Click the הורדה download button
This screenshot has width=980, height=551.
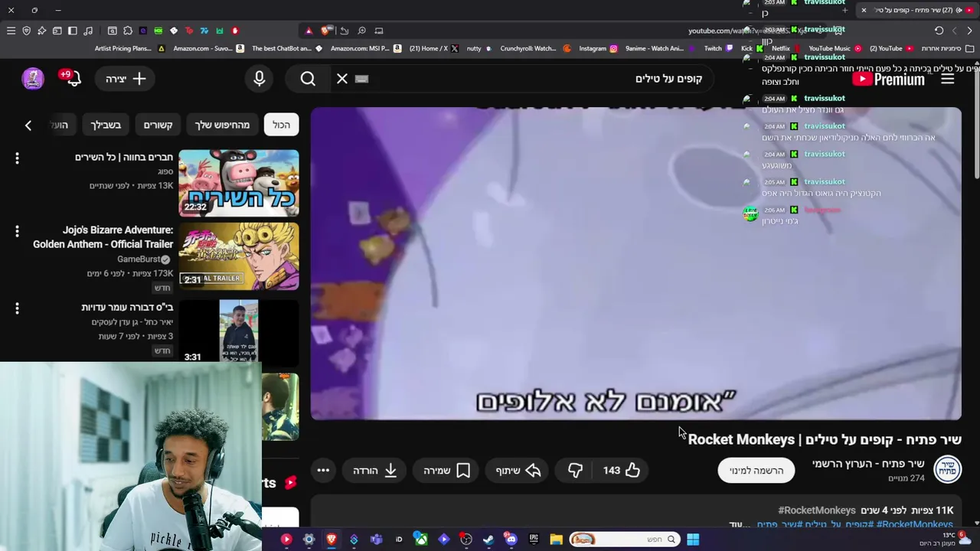point(374,471)
